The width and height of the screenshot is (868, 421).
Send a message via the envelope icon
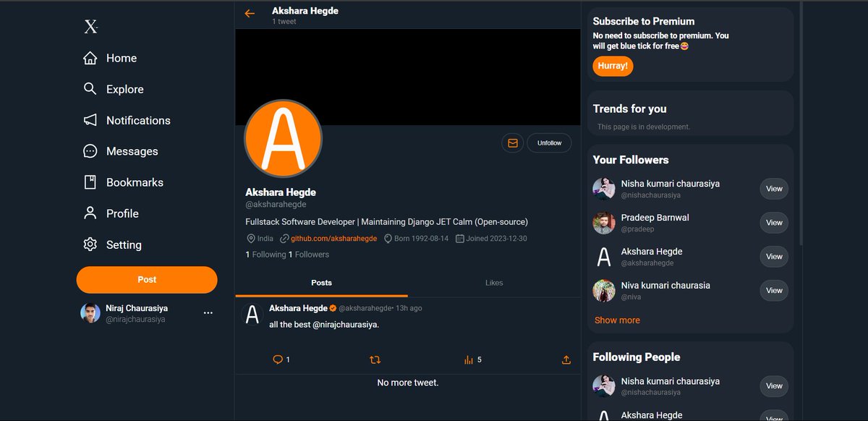(x=513, y=143)
